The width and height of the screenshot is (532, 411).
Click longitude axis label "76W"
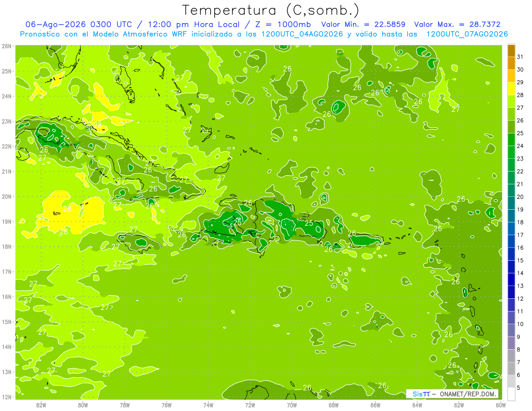coord(166,405)
